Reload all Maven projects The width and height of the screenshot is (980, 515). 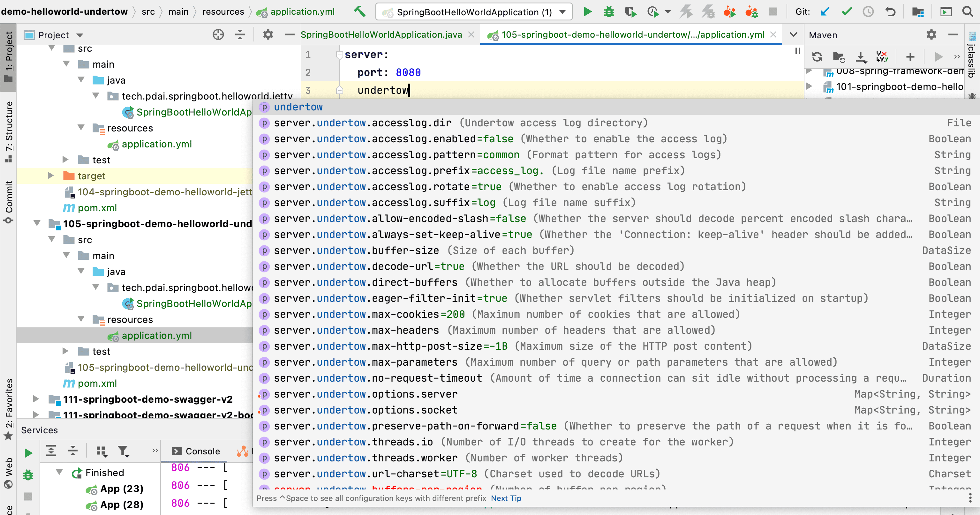817,57
